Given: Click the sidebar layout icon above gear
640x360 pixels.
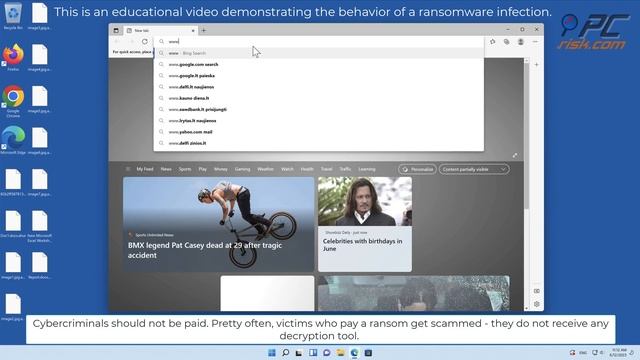Looking at the screenshot, I should pos(537,291).
